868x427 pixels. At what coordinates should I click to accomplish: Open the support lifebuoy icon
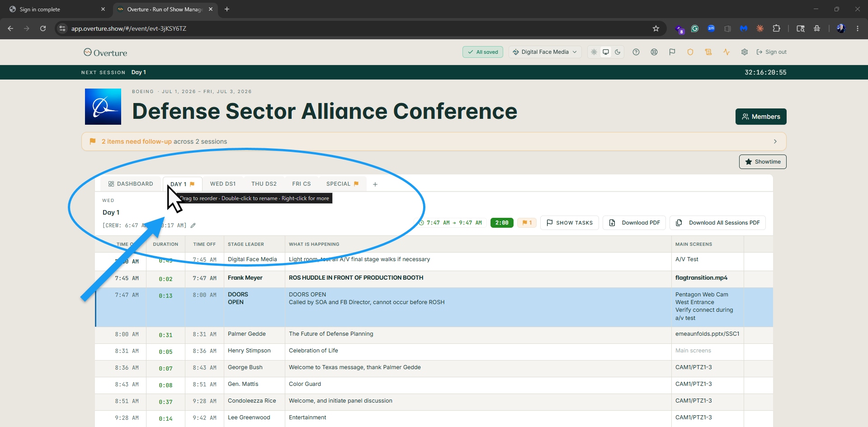[x=654, y=52]
